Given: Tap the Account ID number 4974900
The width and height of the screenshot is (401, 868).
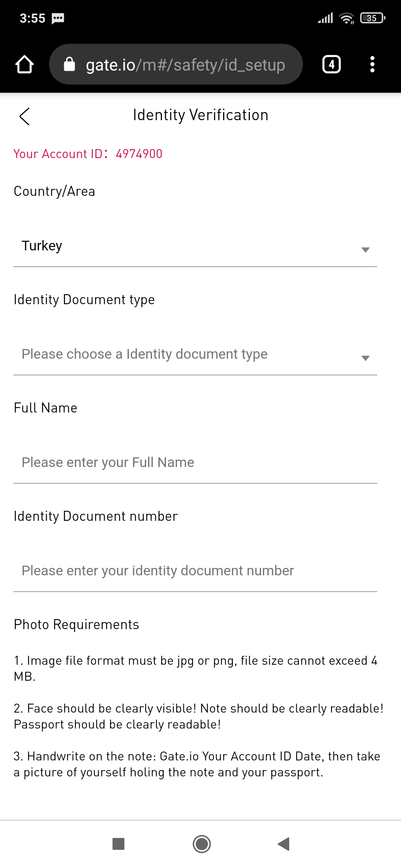Looking at the screenshot, I should (139, 154).
